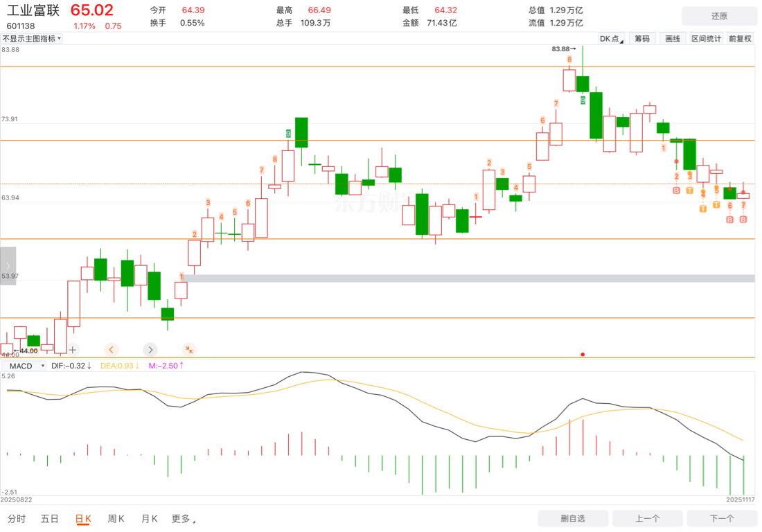This screenshot has height=532, width=762.
Task: Click the T signal marker under count 5
Action: pyautogui.click(x=716, y=205)
